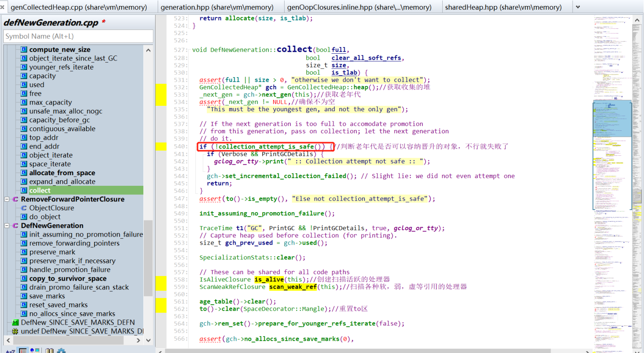Click the function icon beside save_marks

point(24,296)
